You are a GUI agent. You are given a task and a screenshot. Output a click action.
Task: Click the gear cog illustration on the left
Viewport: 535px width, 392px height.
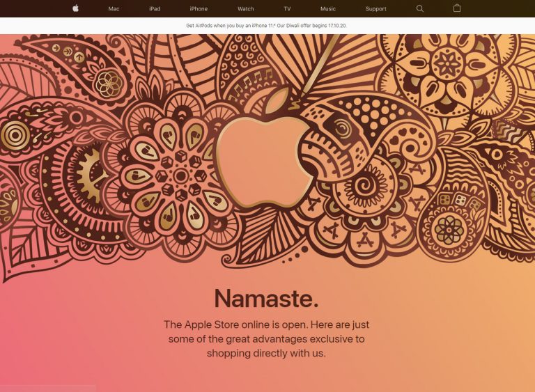click(x=87, y=175)
